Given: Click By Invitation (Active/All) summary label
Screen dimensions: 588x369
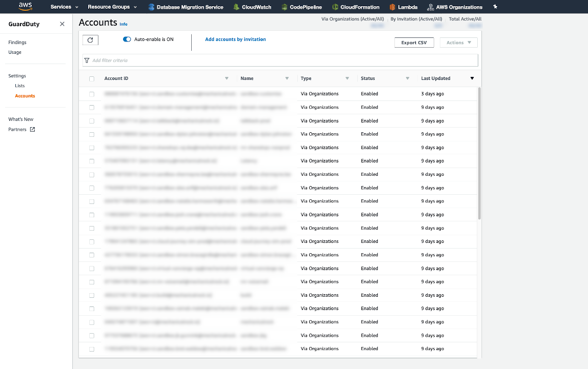Looking at the screenshot, I should pyautogui.click(x=416, y=19).
